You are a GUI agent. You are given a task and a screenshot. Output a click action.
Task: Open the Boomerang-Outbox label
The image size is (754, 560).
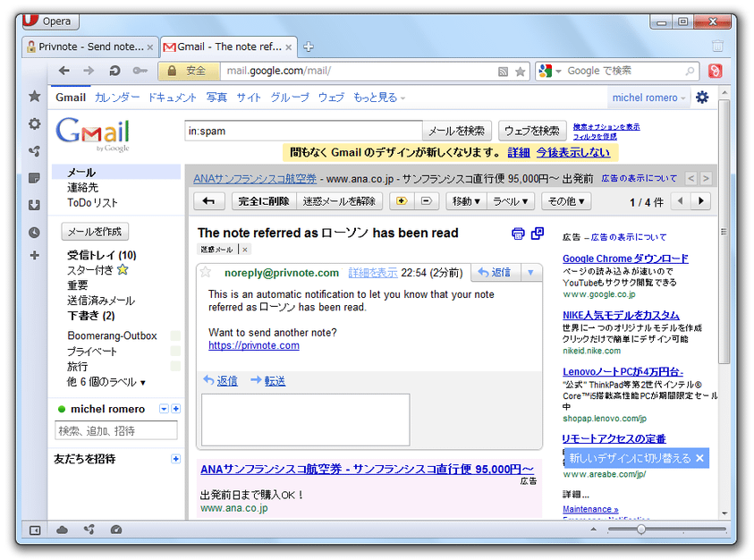(x=112, y=335)
